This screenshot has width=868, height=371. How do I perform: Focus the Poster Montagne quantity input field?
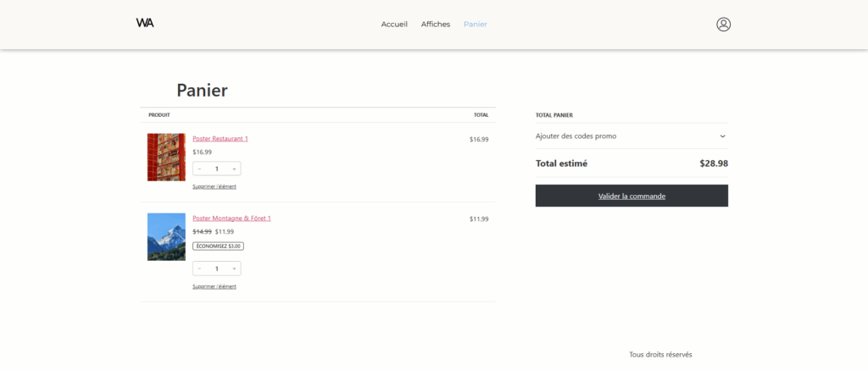tap(216, 269)
